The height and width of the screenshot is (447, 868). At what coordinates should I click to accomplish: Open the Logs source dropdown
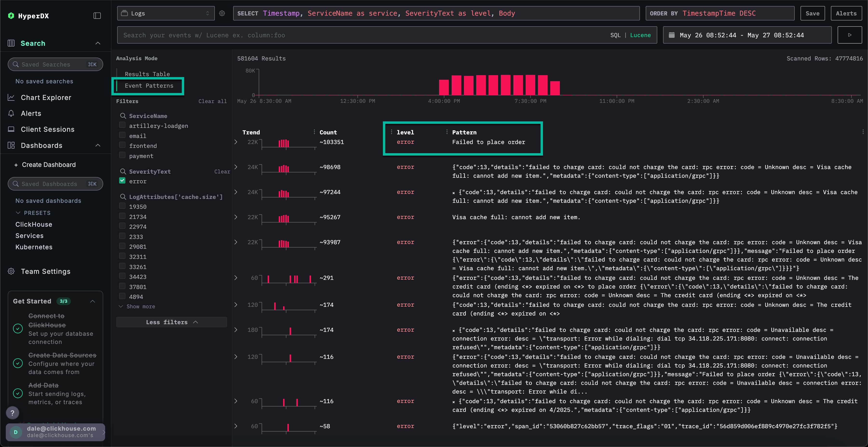(x=165, y=13)
